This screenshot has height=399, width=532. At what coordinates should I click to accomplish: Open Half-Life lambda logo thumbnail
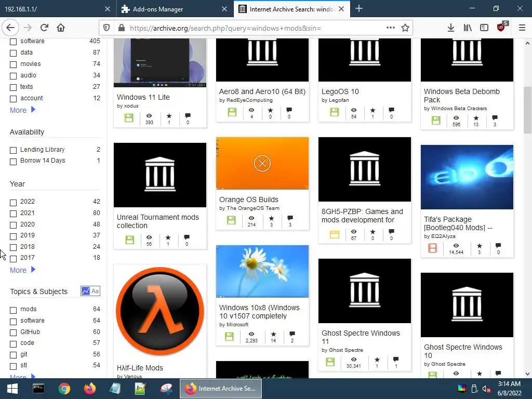(x=160, y=311)
